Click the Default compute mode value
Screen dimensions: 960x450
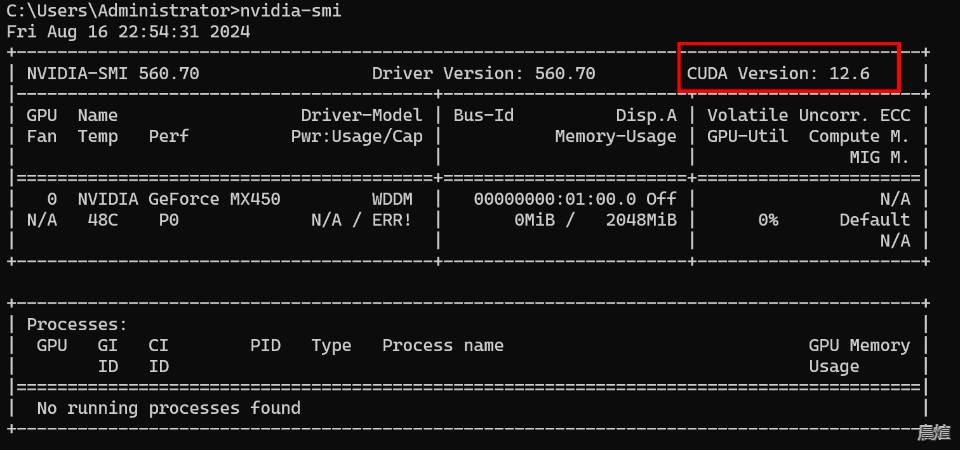click(x=874, y=220)
